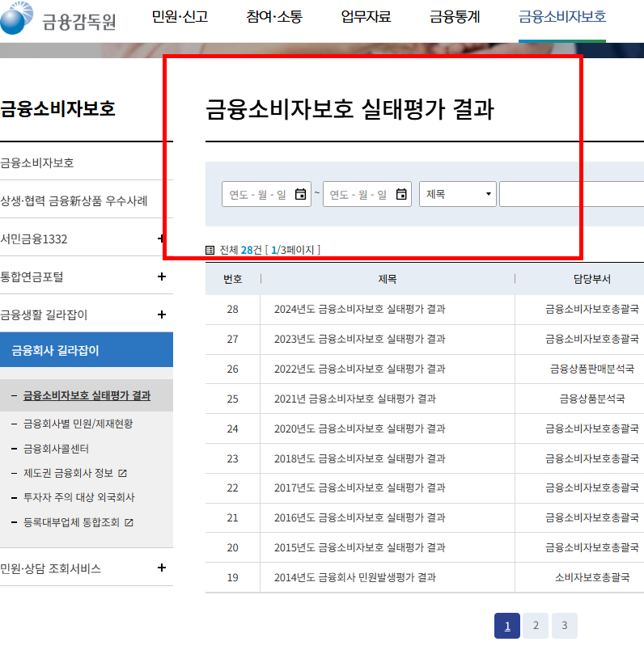This screenshot has width=644, height=650.
Task: Click the 번호 column header
Action: point(233,279)
